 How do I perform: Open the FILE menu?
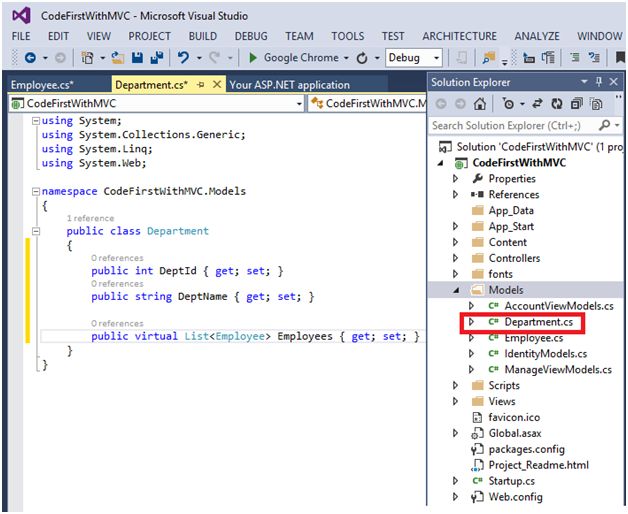pos(21,36)
